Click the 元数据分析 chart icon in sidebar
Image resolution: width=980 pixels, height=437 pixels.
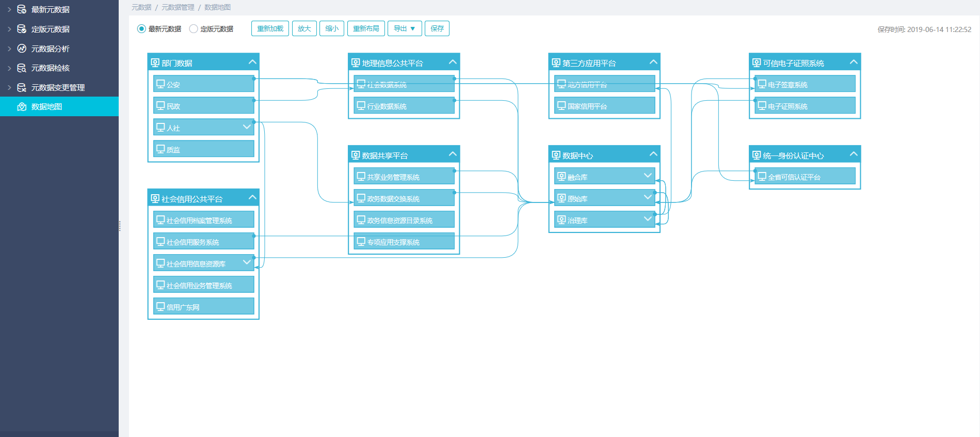pos(22,49)
